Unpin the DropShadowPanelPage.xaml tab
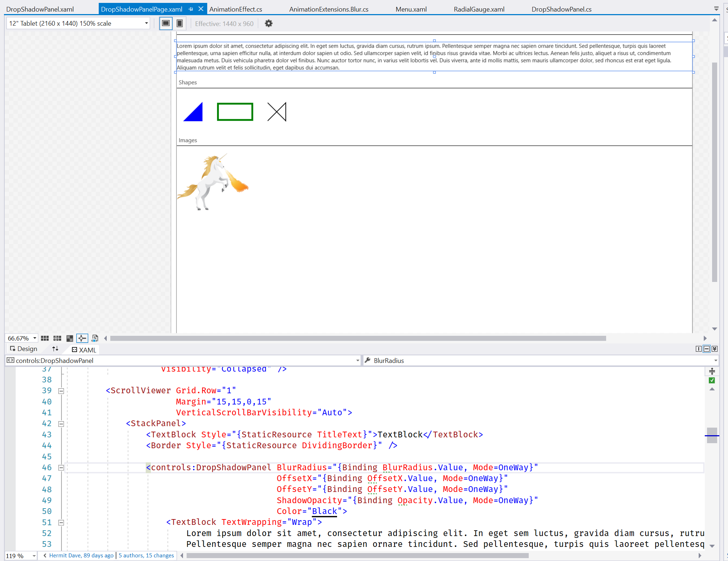Screen dimensions: 728x561 191,9
